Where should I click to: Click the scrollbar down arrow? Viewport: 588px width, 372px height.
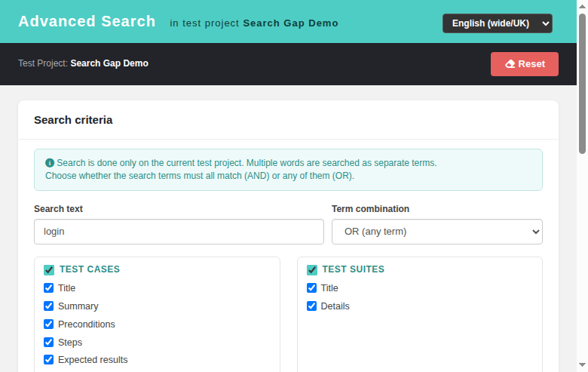[x=582, y=365]
